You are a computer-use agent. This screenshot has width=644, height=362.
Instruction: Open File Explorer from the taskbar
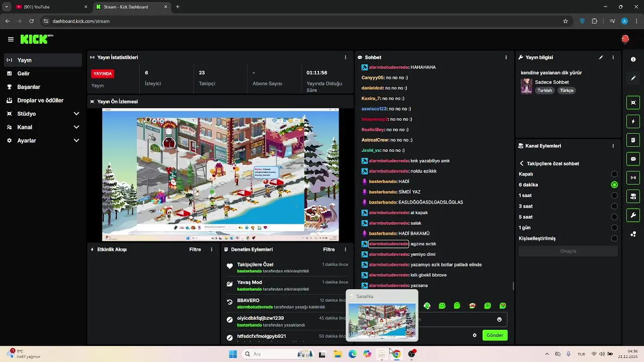[337, 354]
